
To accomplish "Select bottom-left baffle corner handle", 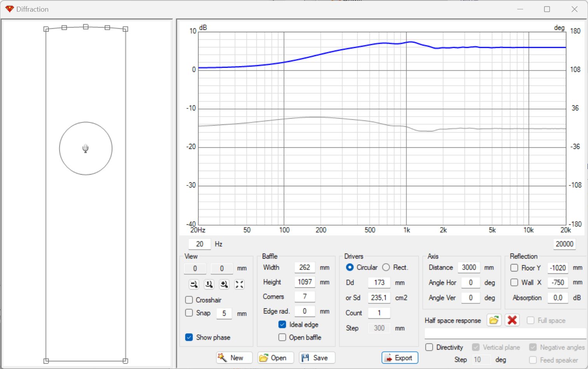I will (46, 361).
